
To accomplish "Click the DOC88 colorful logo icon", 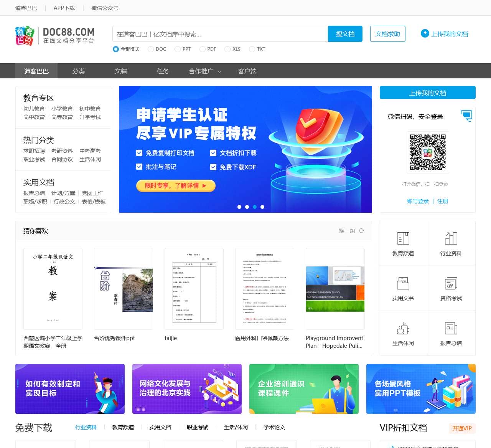I will [x=25, y=35].
